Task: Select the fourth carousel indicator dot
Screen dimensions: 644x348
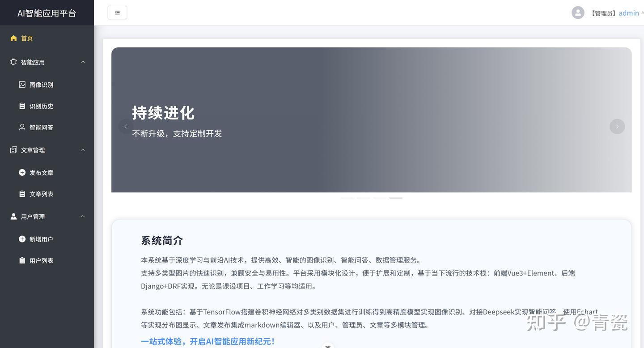Action: point(396,197)
